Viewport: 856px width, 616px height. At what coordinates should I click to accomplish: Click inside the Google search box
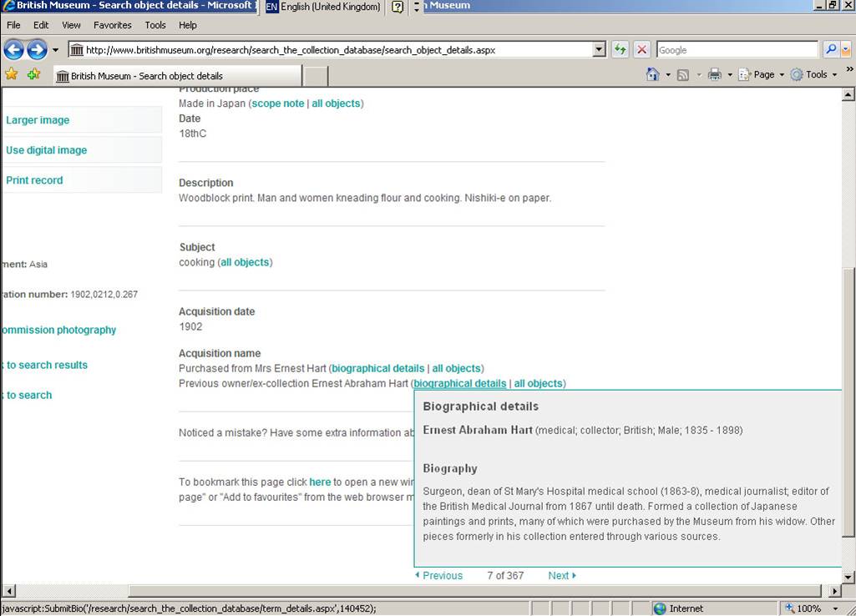click(x=737, y=50)
